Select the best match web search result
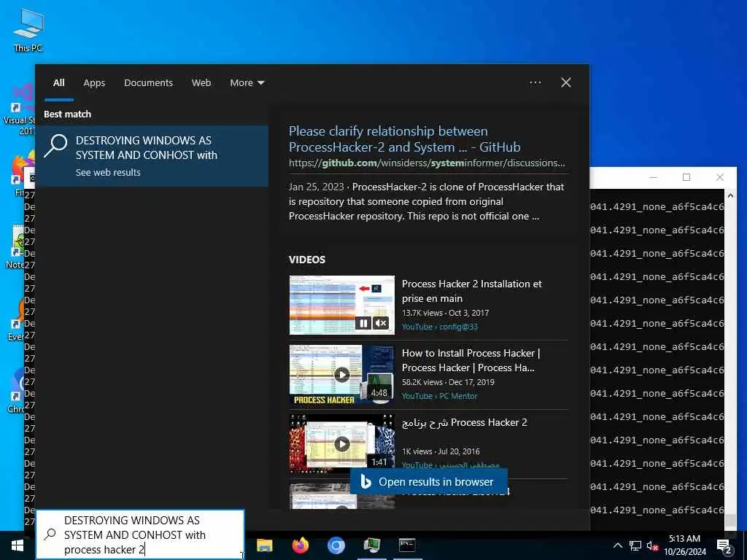 coord(152,156)
